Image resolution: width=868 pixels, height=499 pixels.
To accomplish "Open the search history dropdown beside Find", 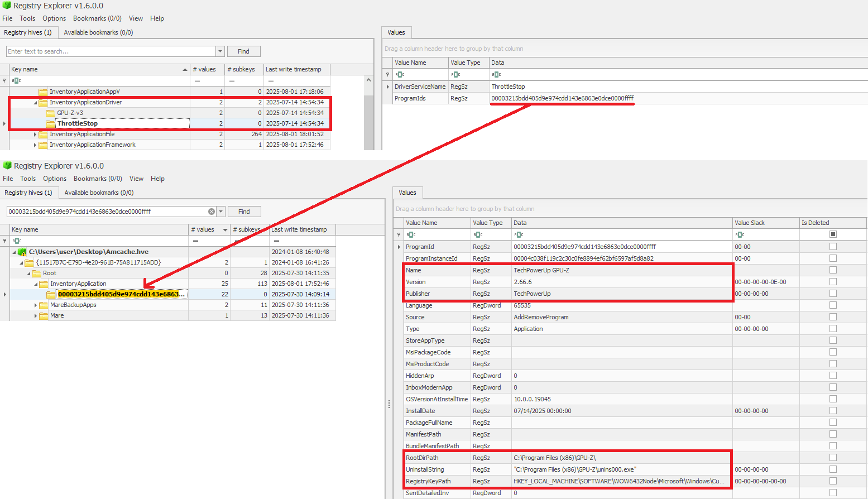I will 220,51.
